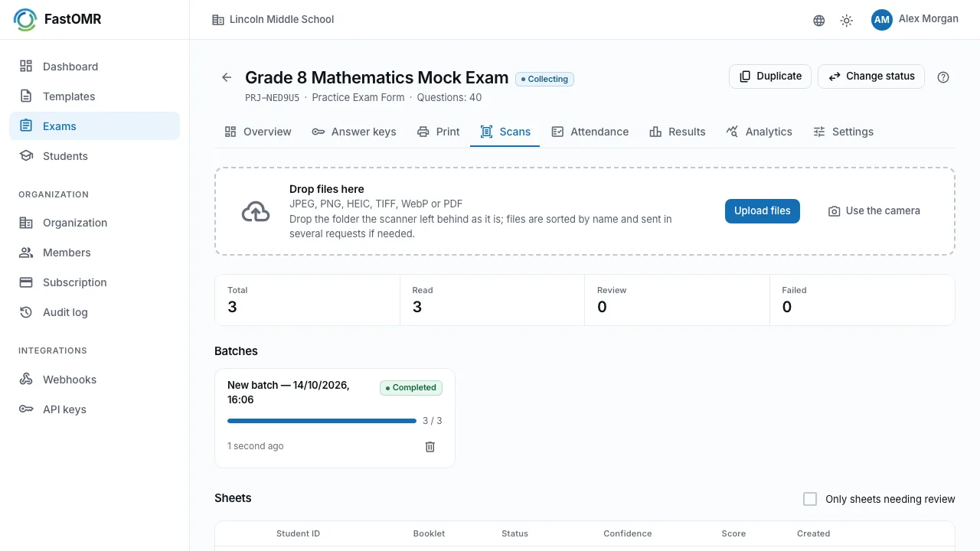The image size is (980, 551).
Task: Delete the New batch with trash icon
Action: pyautogui.click(x=430, y=446)
